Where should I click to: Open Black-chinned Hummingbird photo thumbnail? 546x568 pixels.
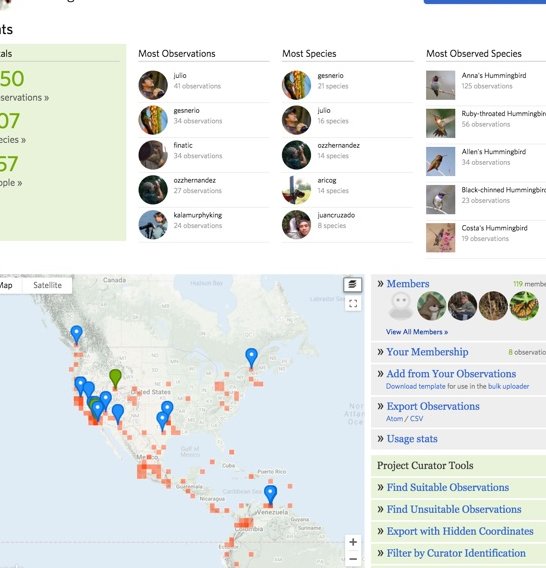441,200
